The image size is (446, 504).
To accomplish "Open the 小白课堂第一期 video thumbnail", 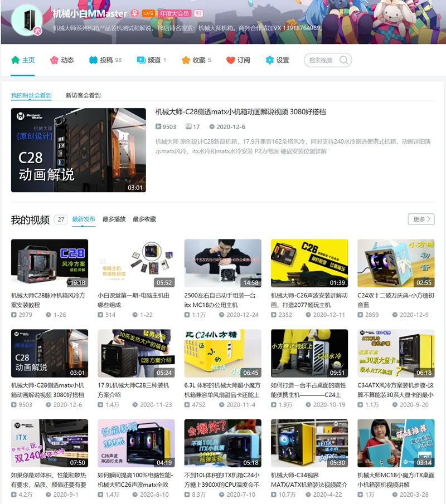I will [136, 263].
